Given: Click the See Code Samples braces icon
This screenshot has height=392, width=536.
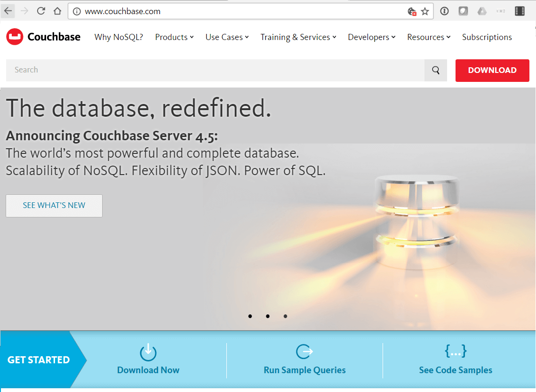Looking at the screenshot, I should click(x=455, y=351).
